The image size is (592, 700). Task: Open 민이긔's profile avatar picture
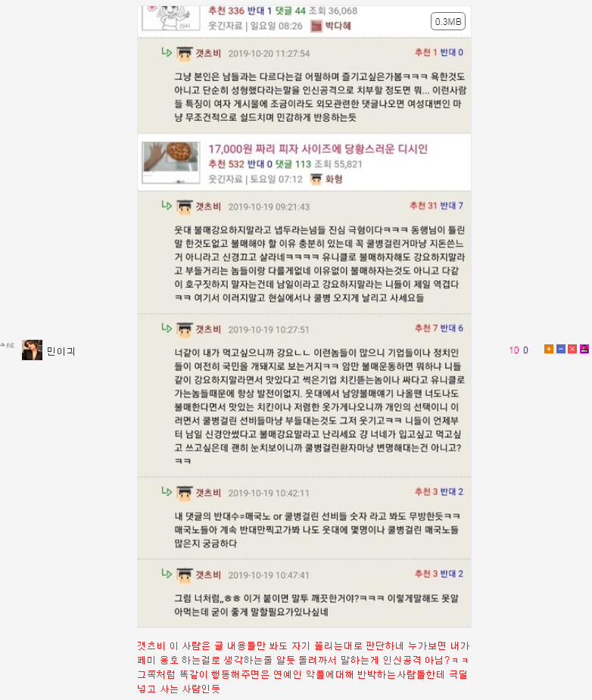pos(32,350)
